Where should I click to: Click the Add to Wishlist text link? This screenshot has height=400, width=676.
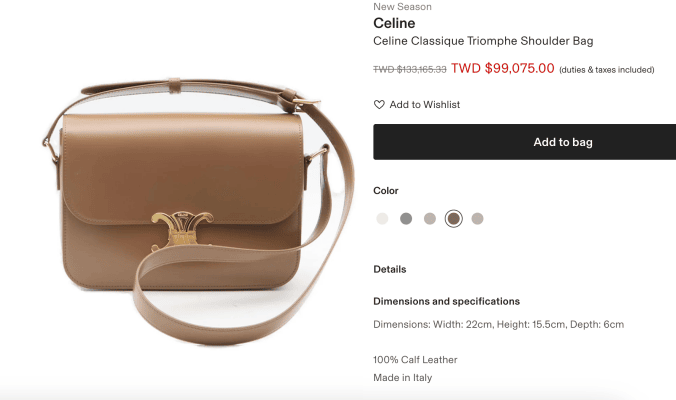click(x=425, y=105)
